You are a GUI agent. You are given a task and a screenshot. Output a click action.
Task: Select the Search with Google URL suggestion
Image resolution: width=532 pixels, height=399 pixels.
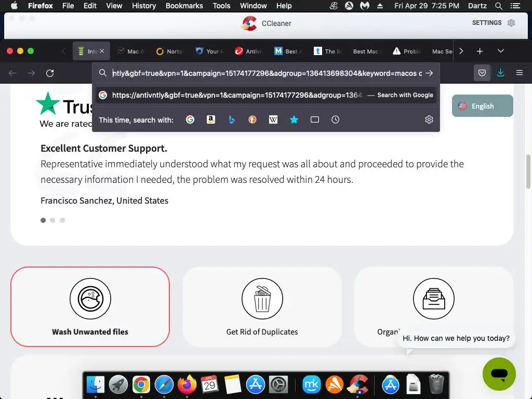point(266,95)
